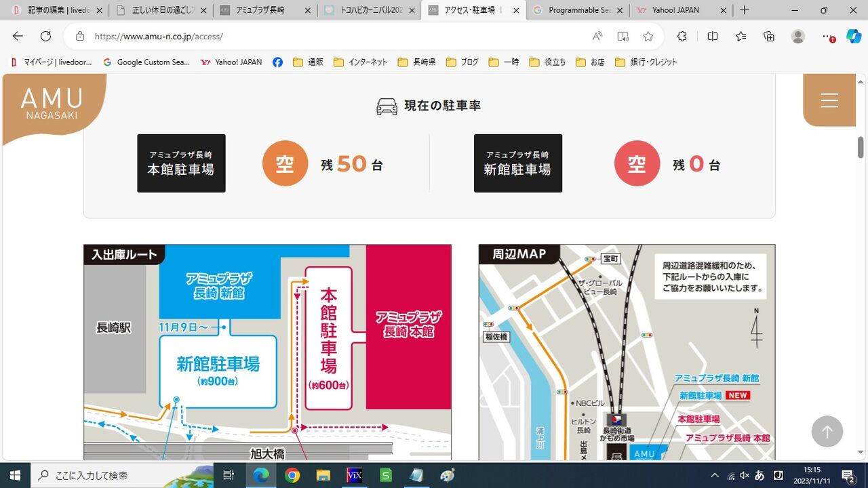Close the アクセス・駐車場 tab
Image resolution: width=868 pixels, height=488 pixels.
pyautogui.click(x=516, y=10)
